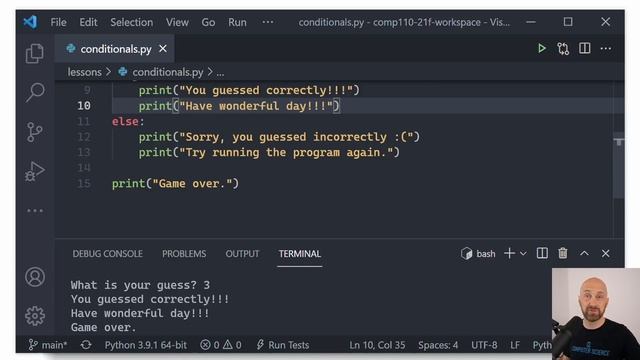Screen dimensions: 640x360
Task: Open the Go menu
Action: tap(208, 22)
